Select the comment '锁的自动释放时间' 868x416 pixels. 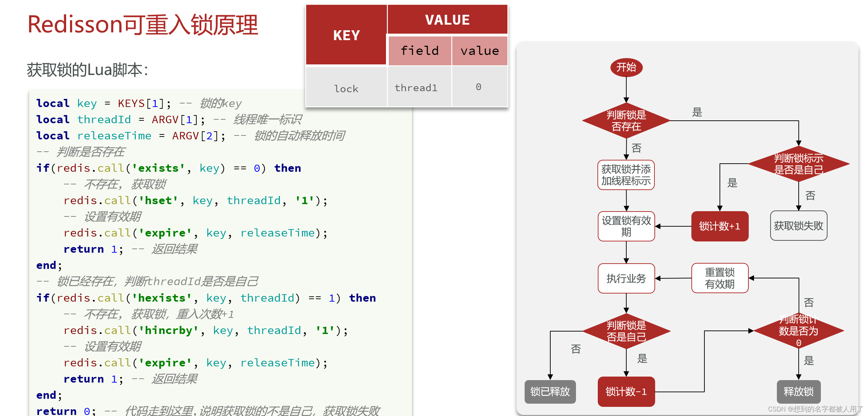pyautogui.click(x=299, y=136)
